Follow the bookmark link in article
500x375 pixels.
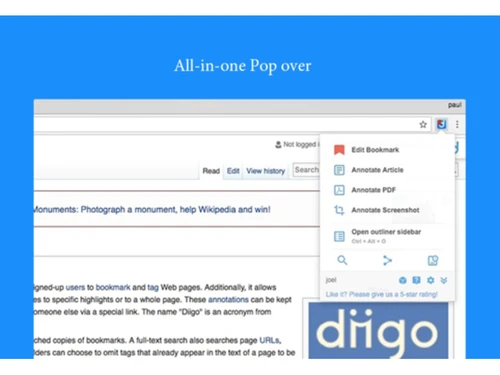tap(113, 287)
